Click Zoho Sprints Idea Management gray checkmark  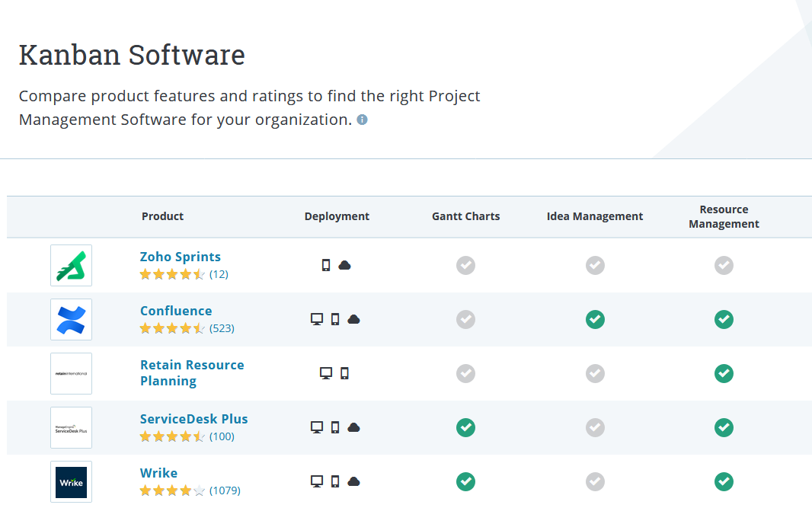pos(595,265)
